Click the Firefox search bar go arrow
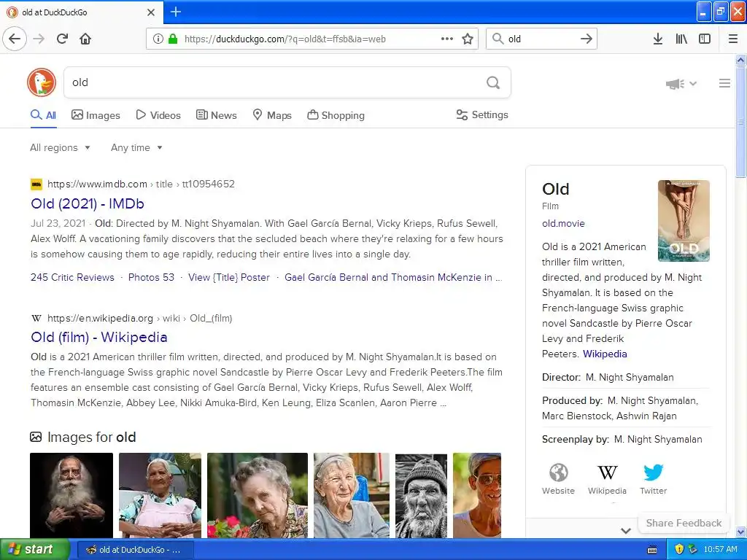This screenshot has height=560, width=747. (587, 39)
